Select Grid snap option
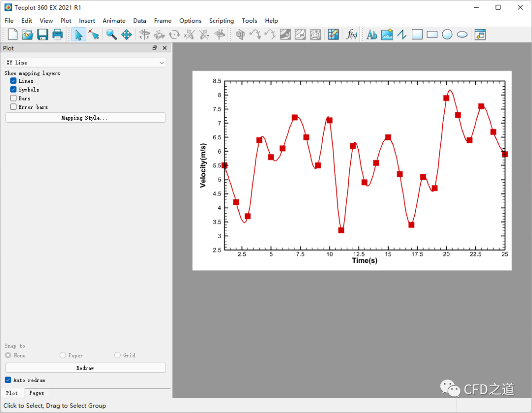The image size is (532, 413). coord(118,355)
